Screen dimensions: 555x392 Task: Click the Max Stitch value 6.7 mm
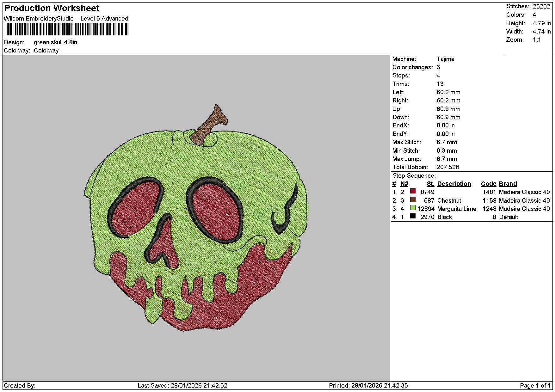447,142
